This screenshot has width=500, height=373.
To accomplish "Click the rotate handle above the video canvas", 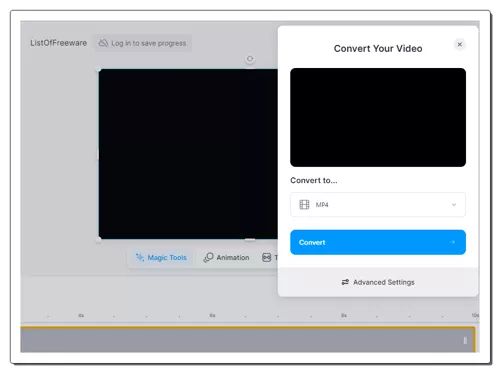I will (250, 59).
